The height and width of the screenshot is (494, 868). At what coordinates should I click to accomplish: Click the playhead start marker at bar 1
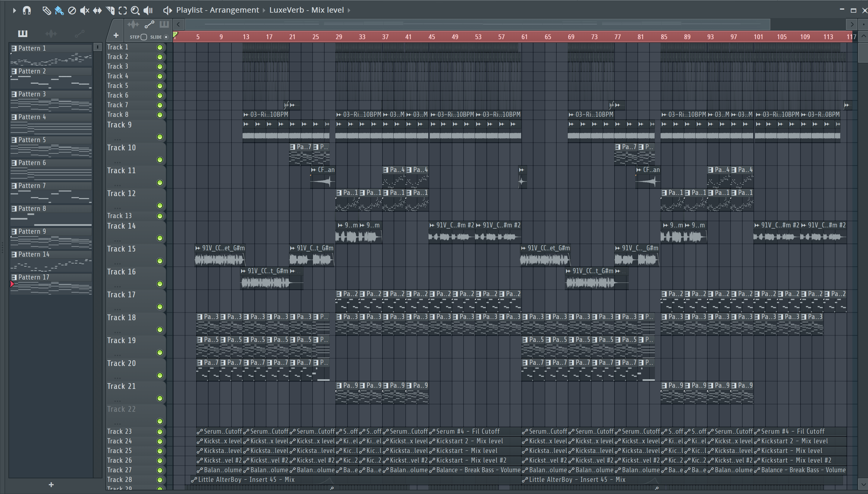175,34
